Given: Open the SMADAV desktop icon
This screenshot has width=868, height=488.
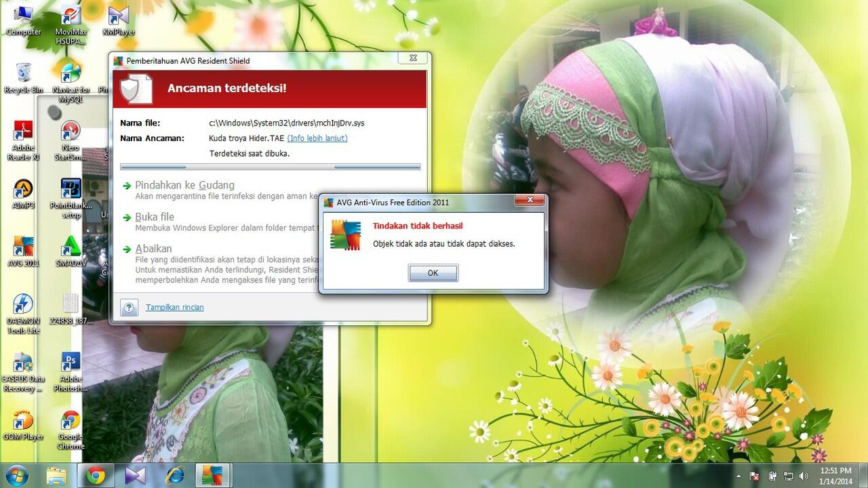Looking at the screenshot, I should coord(71,251).
